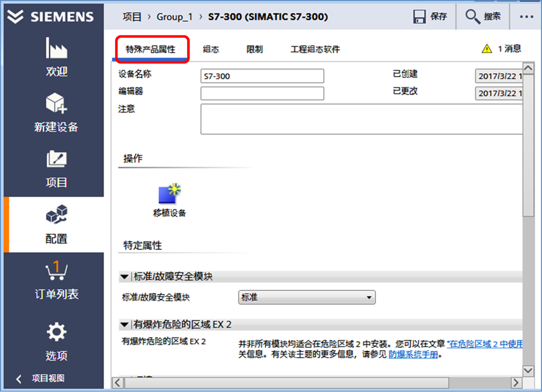Open the 项目 project sidebar icon
The height and width of the screenshot is (392, 542).
56,159
